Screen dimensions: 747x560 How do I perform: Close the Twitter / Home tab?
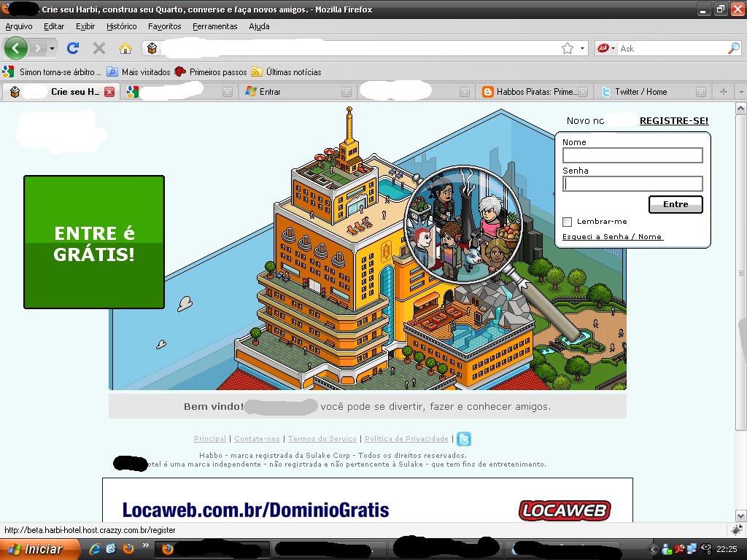(701, 92)
